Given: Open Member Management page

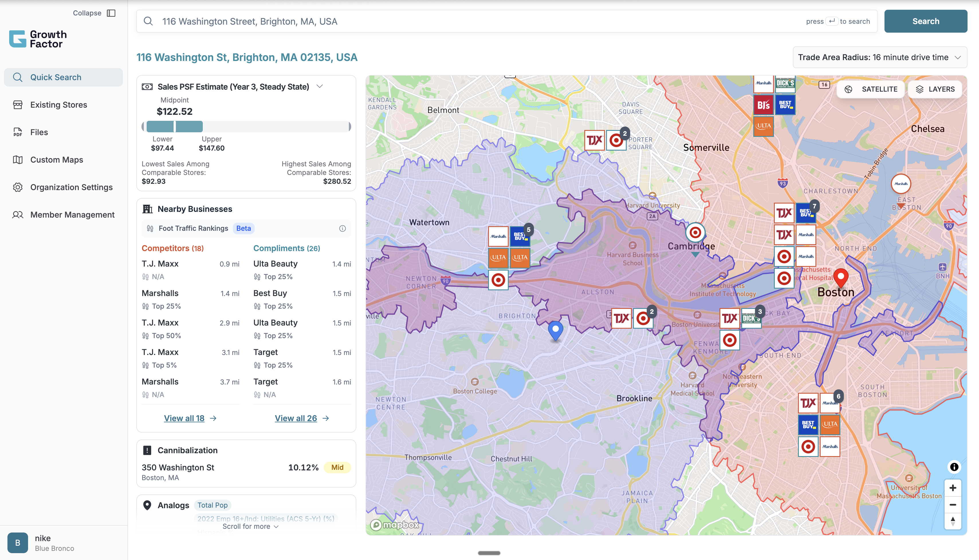Looking at the screenshot, I should 64,215.
